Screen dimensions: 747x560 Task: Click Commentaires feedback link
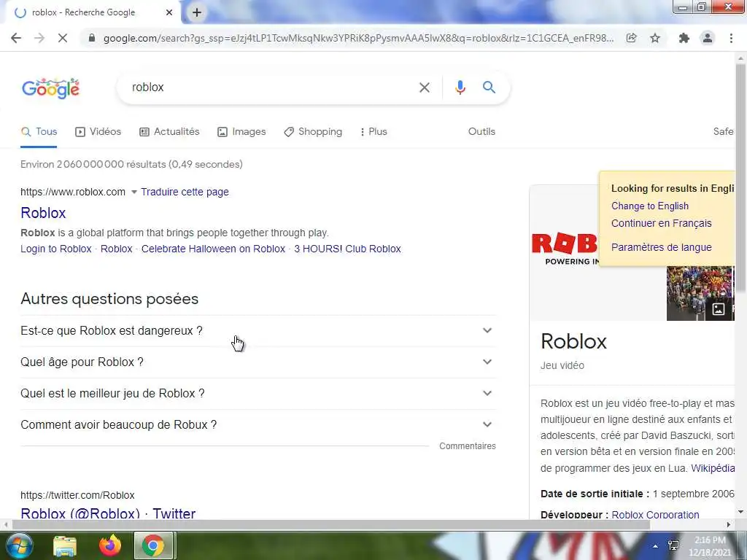pos(468,446)
